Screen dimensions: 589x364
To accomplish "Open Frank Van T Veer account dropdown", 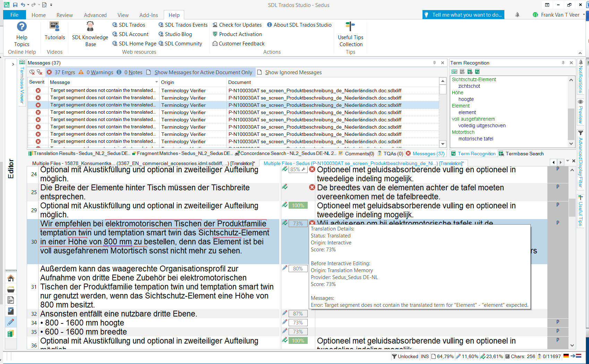I will [x=584, y=15].
